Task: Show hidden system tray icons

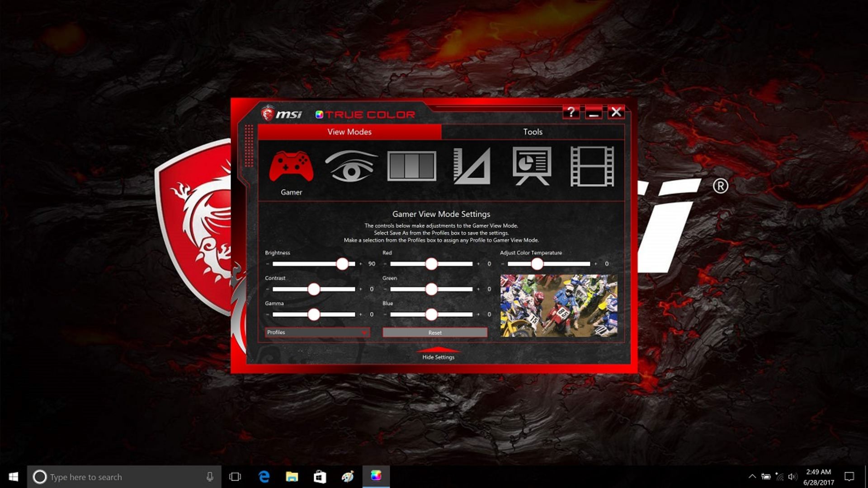Action: point(752,477)
